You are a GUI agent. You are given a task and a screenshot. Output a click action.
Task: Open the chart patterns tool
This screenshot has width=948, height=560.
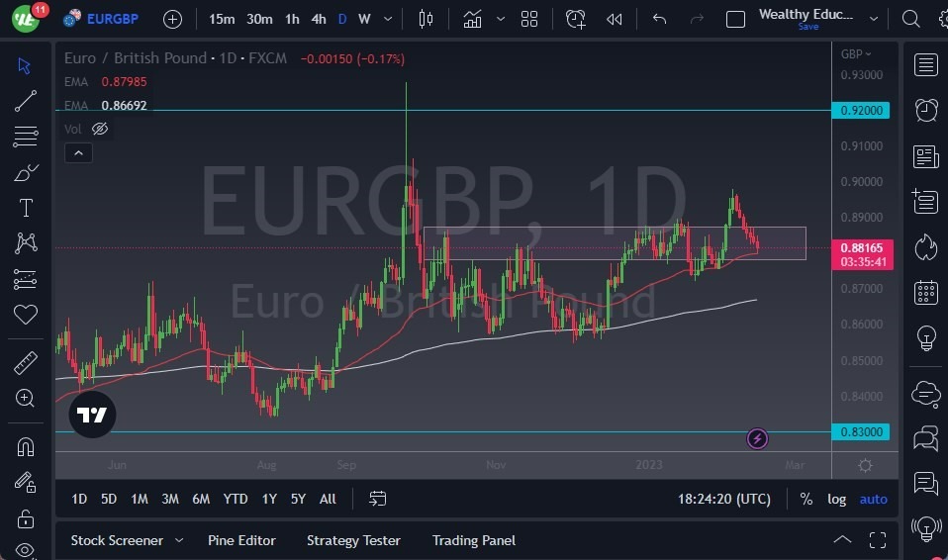[26, 243]
